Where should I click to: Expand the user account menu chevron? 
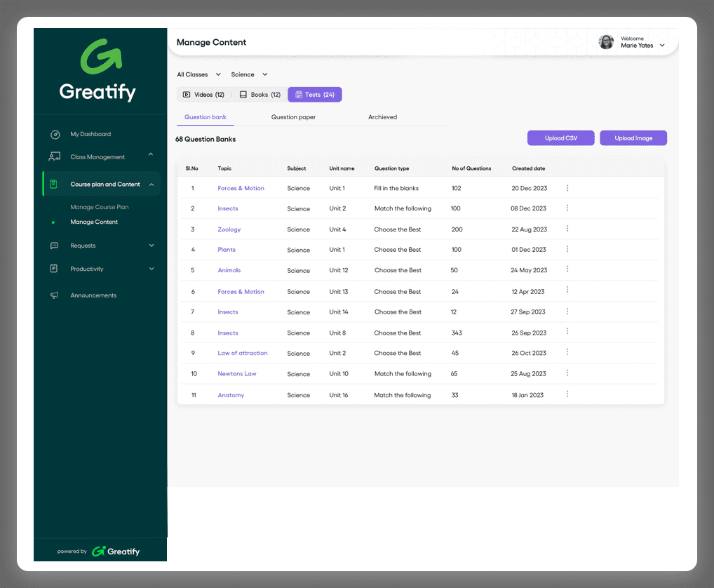pos(662,46)
